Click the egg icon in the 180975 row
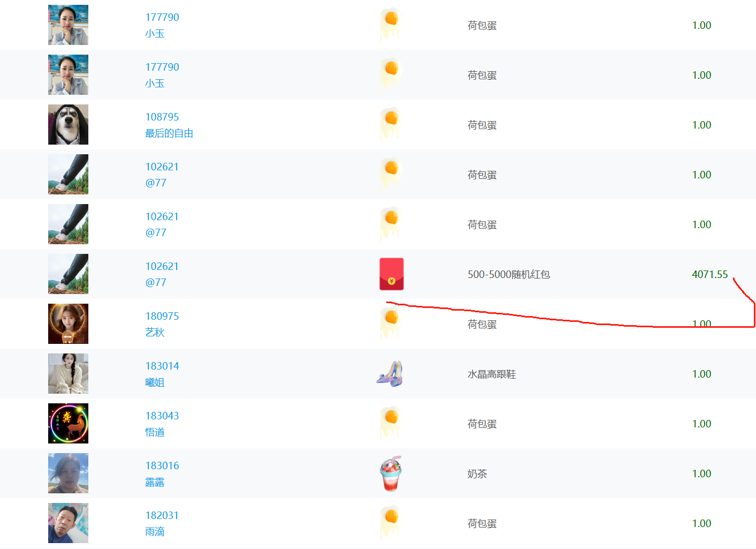 [x=390, y=324]
